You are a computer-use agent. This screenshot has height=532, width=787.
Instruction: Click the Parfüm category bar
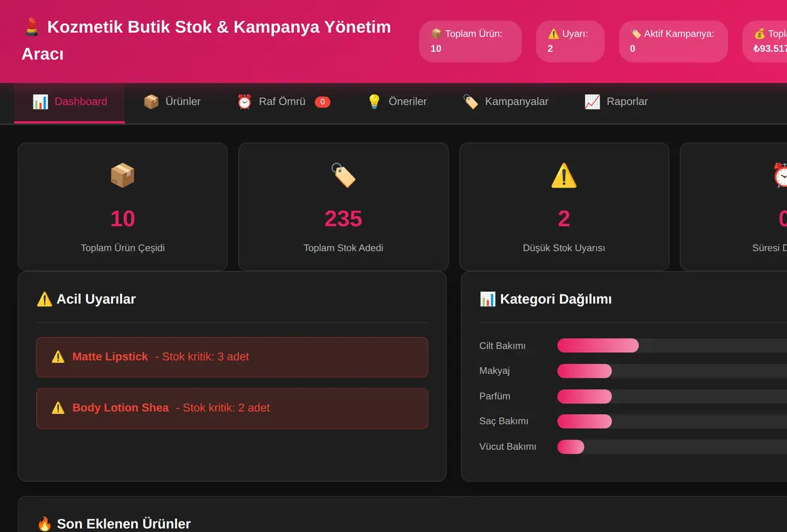click(584, 396)
